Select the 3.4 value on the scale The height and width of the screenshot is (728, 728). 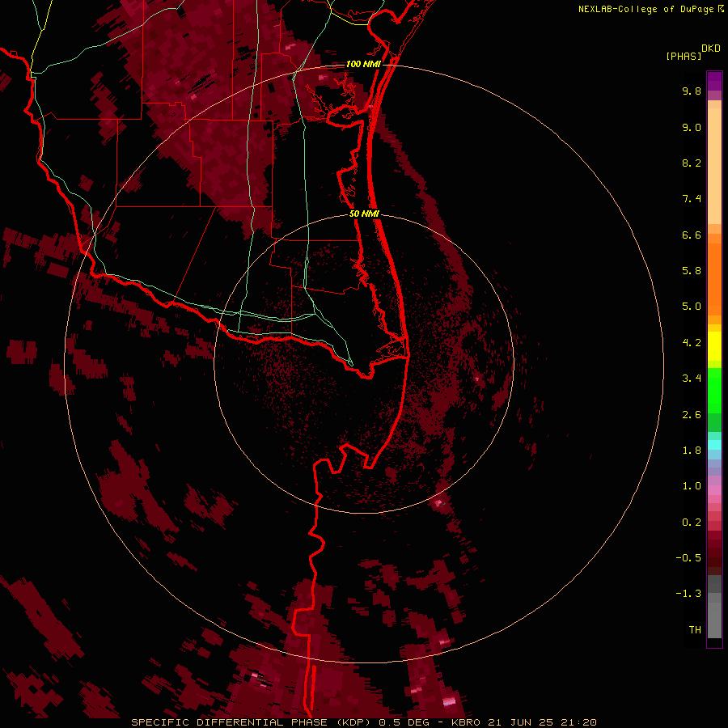(x=692, y=379)
